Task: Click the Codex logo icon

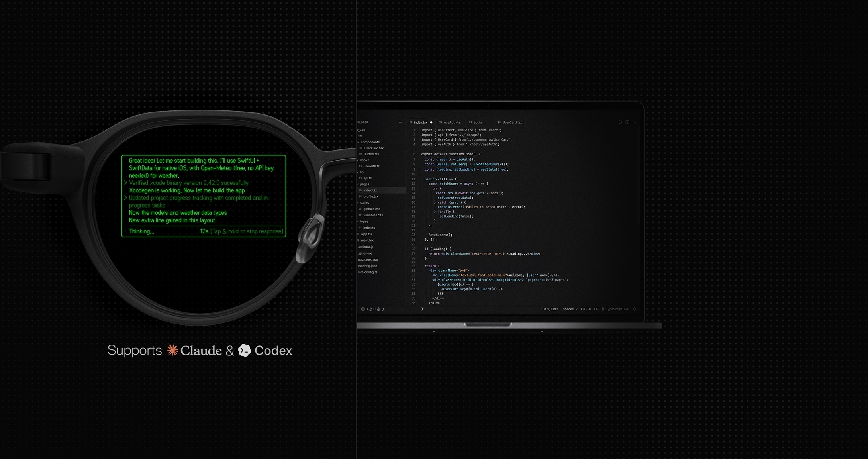Action: coord(245,350)
